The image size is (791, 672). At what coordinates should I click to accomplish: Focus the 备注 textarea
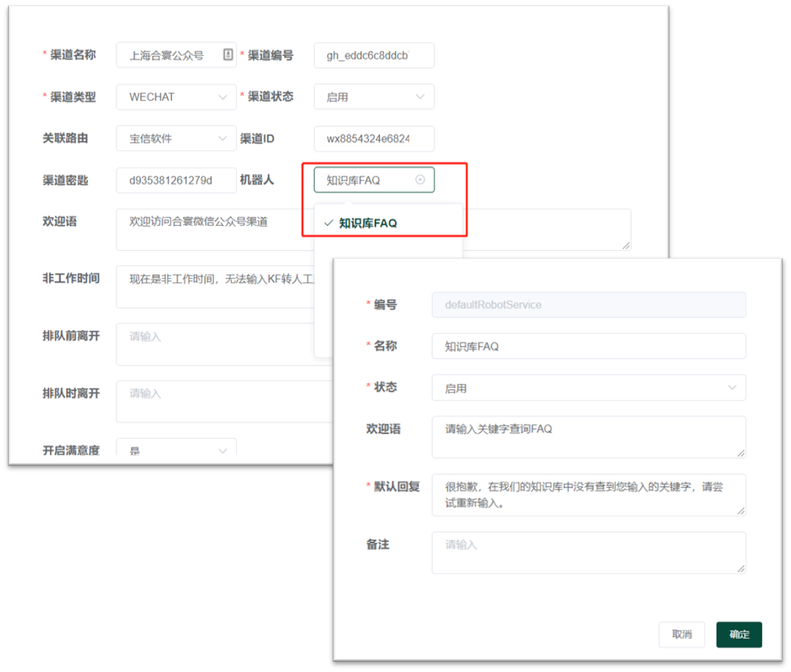click(588, 552)
